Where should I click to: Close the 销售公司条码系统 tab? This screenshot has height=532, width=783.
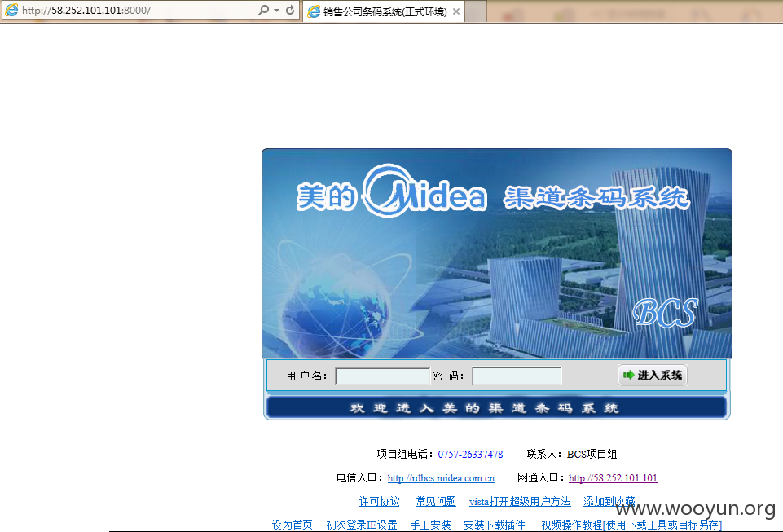pyautogui.click(x=456, y=11)
